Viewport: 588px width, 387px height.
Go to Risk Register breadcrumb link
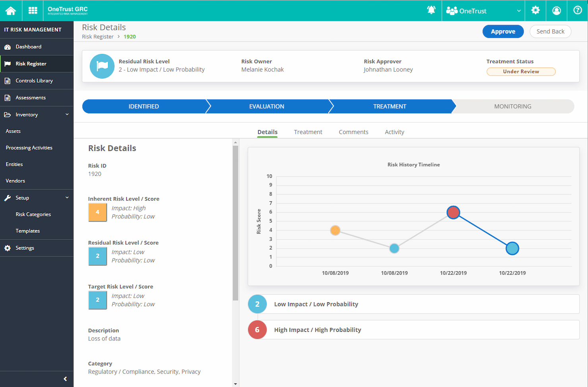click(98, 37)
